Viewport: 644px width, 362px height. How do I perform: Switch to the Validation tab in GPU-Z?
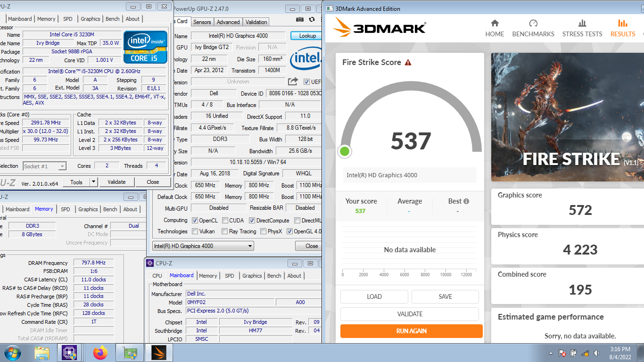pos(256,22)
